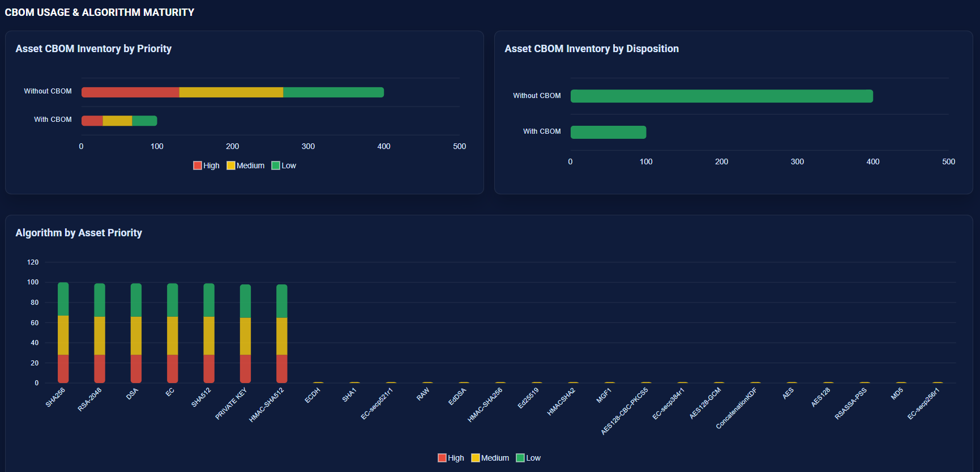
Task: Click red High segment of Without CBOM priority bar
Action: [130, 92]
